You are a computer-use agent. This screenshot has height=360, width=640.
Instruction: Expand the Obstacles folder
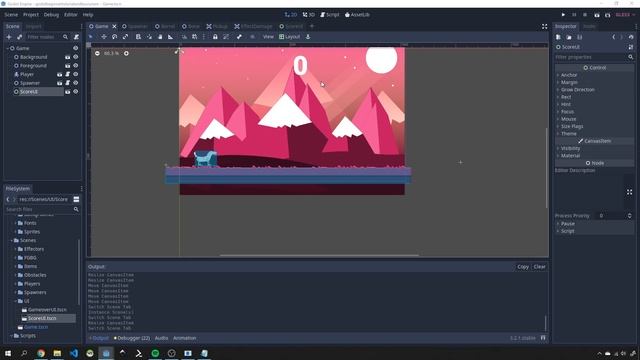[x=16, y=275]
